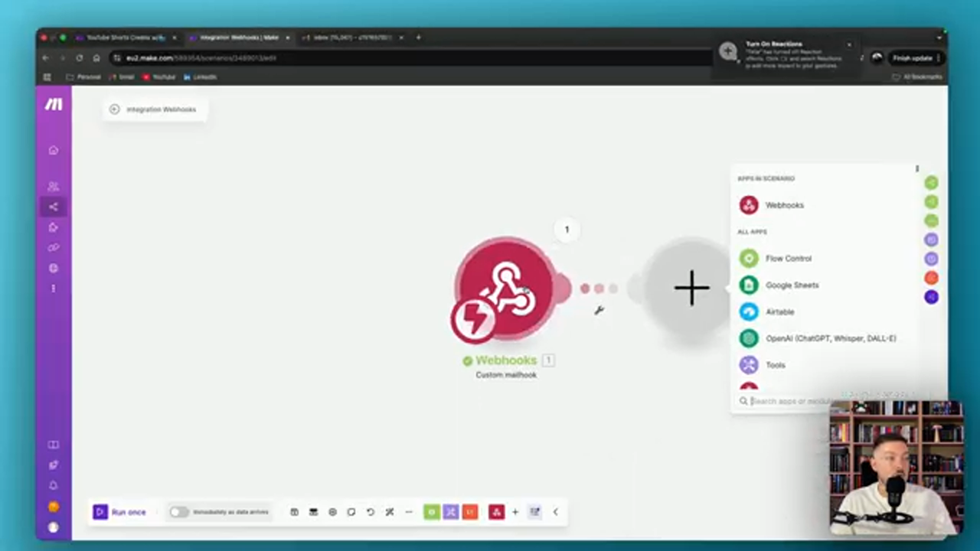This screenshot has width=980, height=551.
Task: Open the Team people icon in the sidebar
Action: pos(54,186)
